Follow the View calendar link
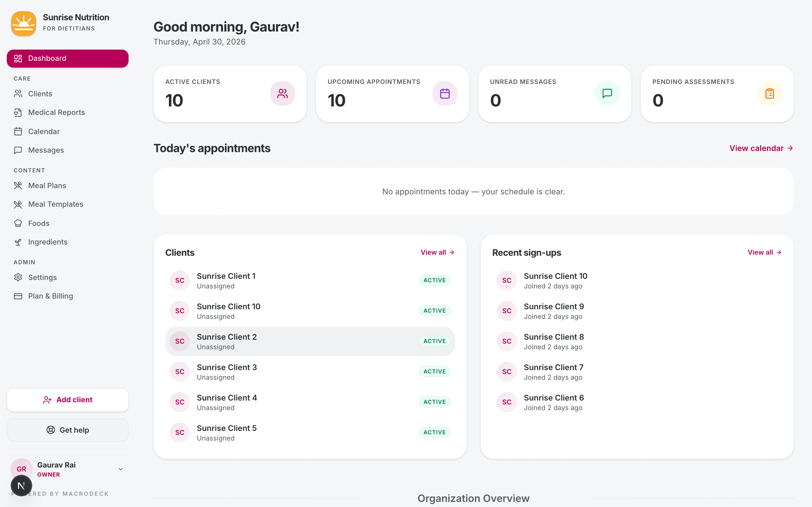The height and width of the screenshot is (507, 812). tap(761, 148)
